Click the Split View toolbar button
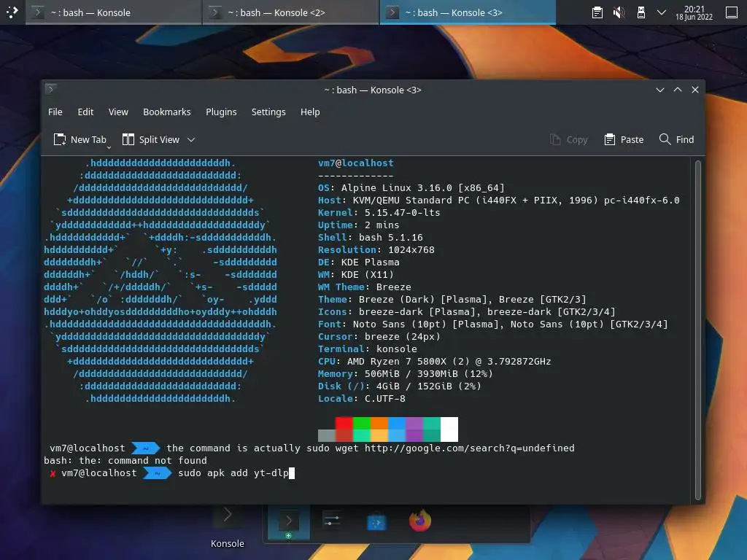 coord(151,139)
